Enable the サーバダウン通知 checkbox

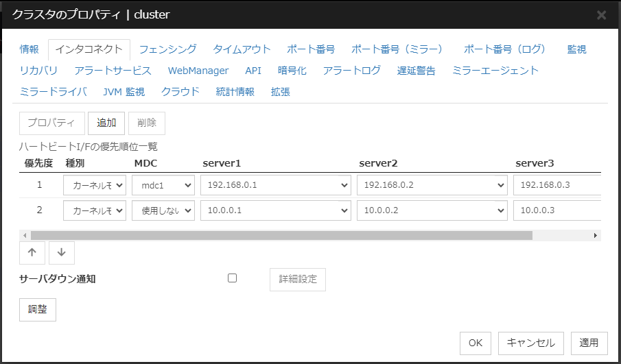[232, 278]
